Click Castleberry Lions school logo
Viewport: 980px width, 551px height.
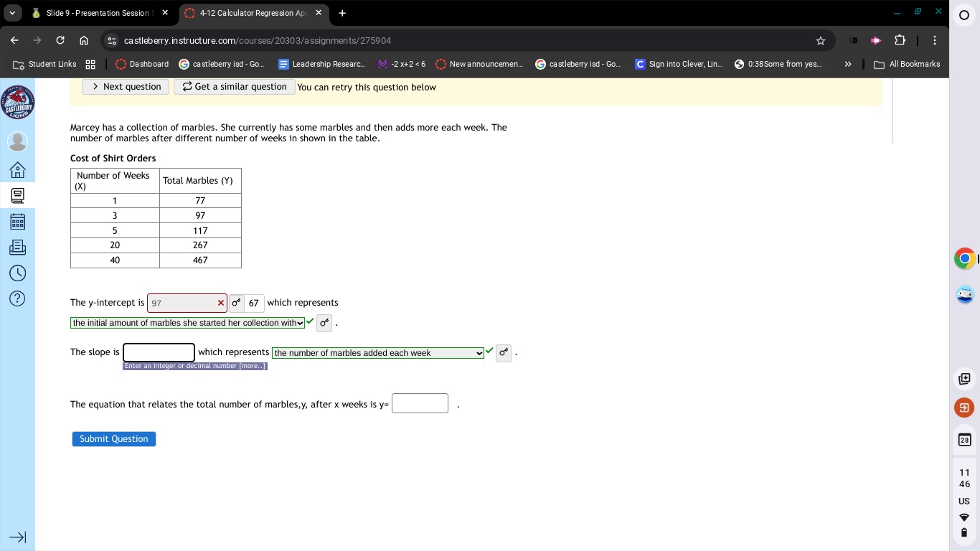pos(17,103)
